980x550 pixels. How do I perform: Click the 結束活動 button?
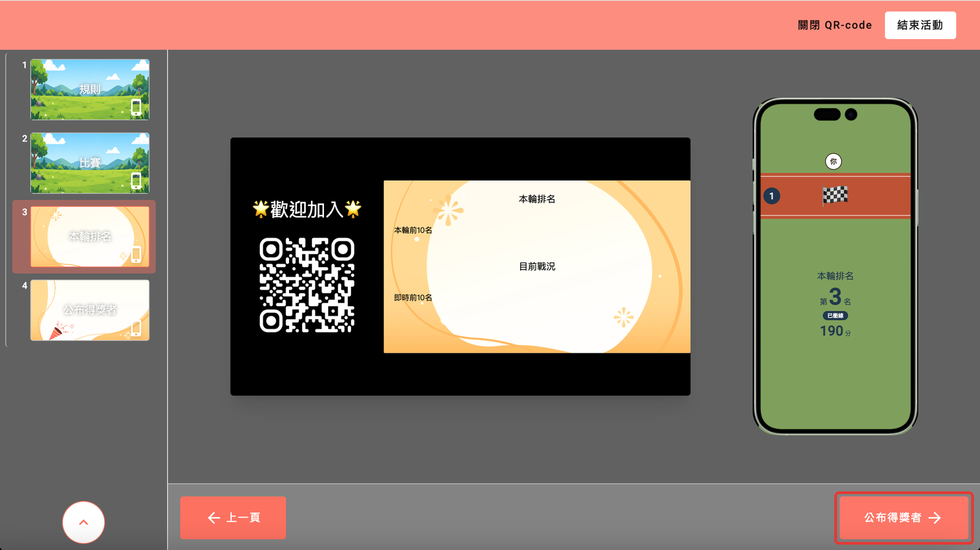[920, 25]
